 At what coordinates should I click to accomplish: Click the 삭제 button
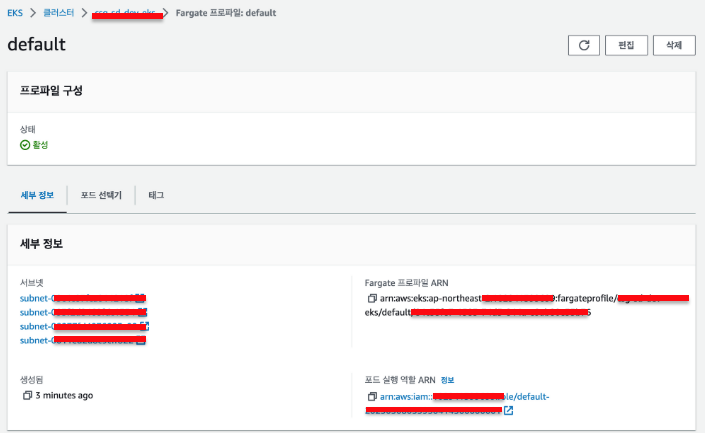tap(674, 45)
